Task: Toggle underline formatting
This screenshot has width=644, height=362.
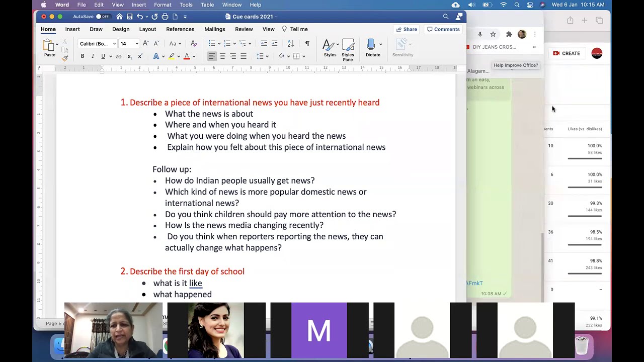Action: pyautogui.click(x=103, y=56)
